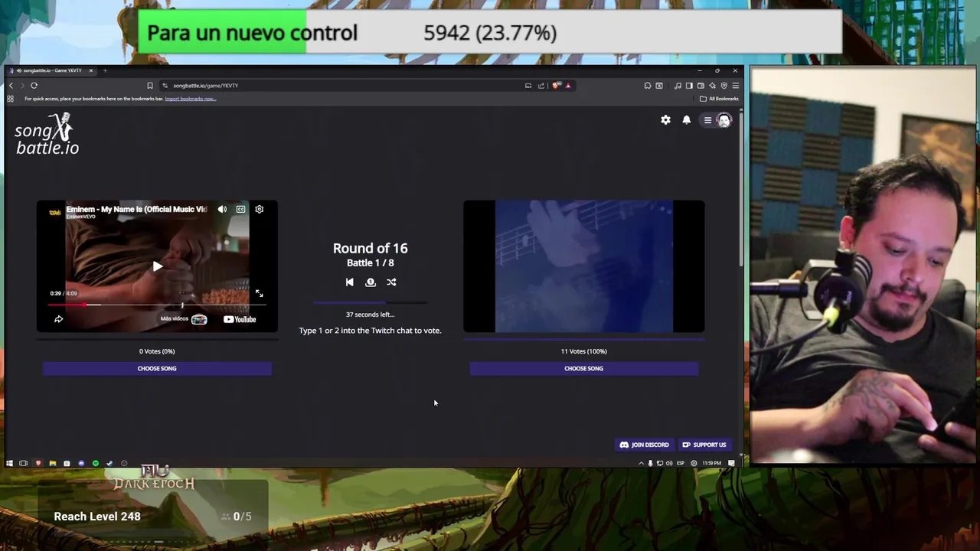The image size is (980, 551).
Task: Open the Discord taskbar icon
Action: pyautogui.click(x=80, y=463)
